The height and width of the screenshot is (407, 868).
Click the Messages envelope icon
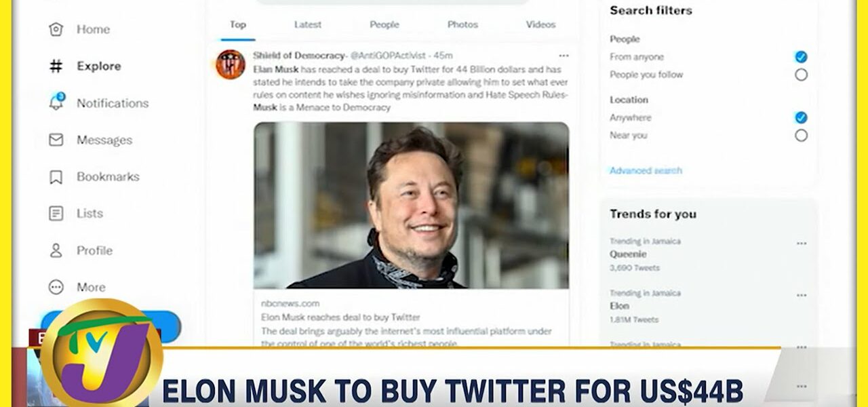(56, 140)
